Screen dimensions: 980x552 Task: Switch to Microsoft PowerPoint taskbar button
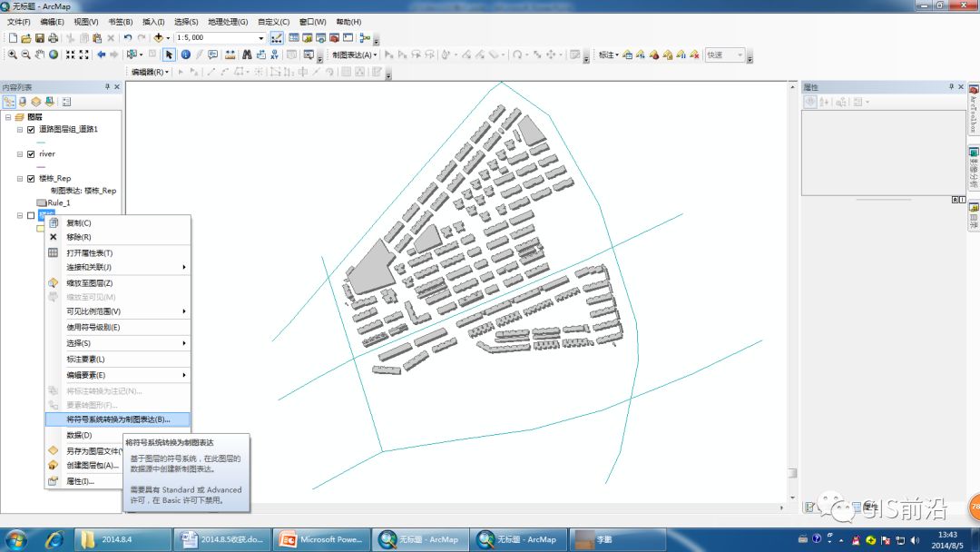[322, 539]
